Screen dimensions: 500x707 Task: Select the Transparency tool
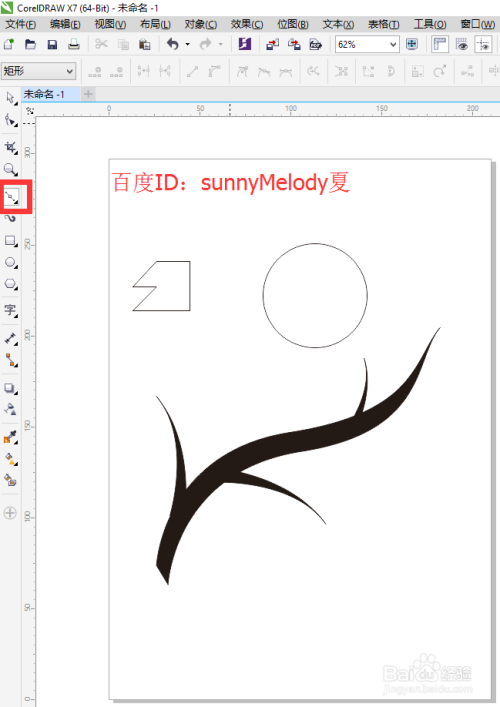tap(10, 409)
